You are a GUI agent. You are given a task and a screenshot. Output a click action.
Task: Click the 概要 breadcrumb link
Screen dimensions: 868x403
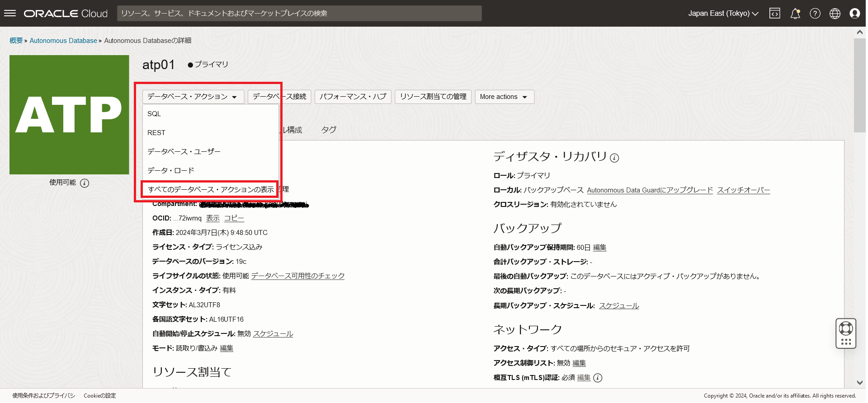(16, 41)
